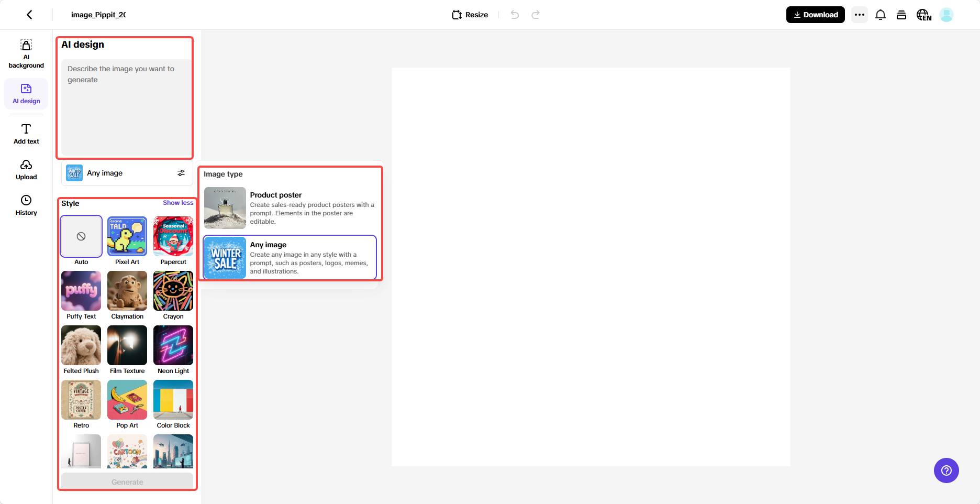Undo the last action
This screenshot has height=504, width=980.
click(515, 15)
